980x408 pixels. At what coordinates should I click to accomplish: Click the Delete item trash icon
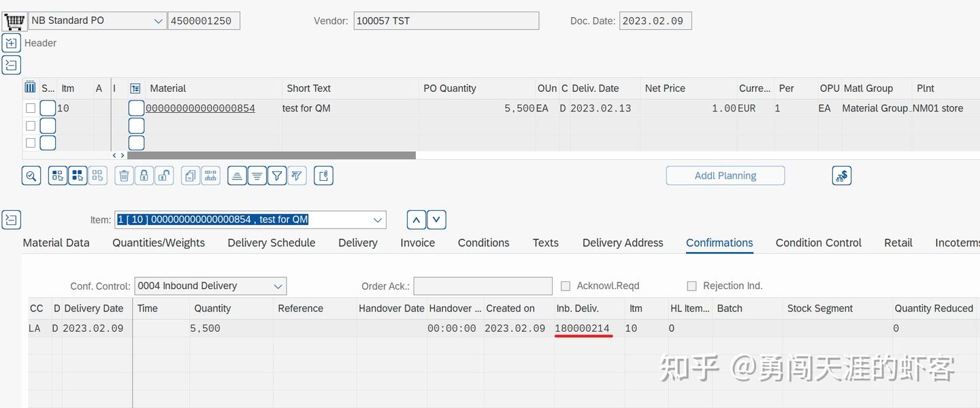(x=123, y=175)
